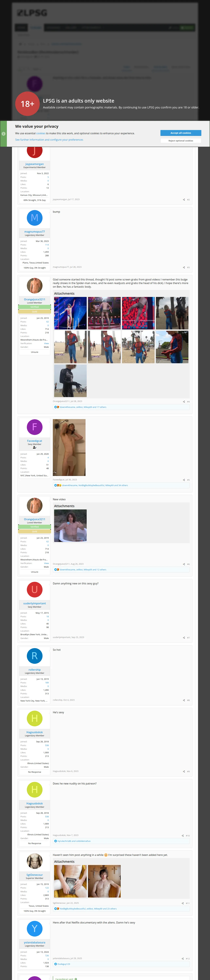Screen dimensions: 210x980
Task: See further information and configure cookie preferences
Action: tap(49, 140)
